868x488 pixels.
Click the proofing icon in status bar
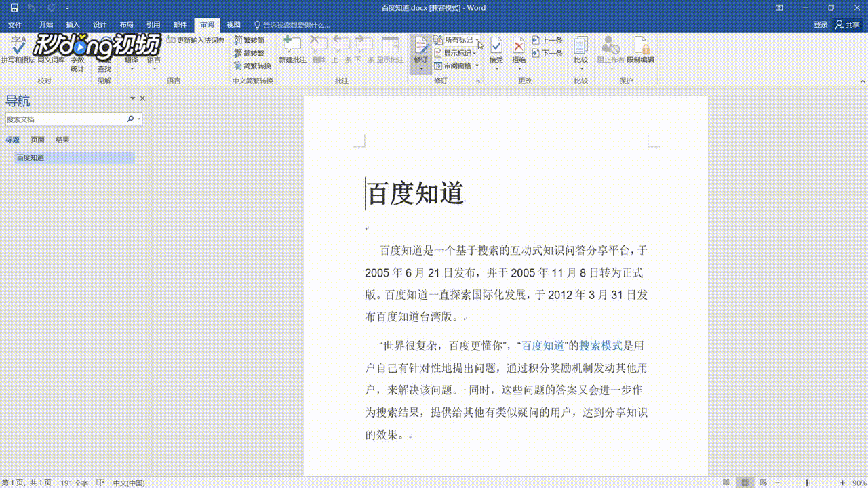pos(100,483)
